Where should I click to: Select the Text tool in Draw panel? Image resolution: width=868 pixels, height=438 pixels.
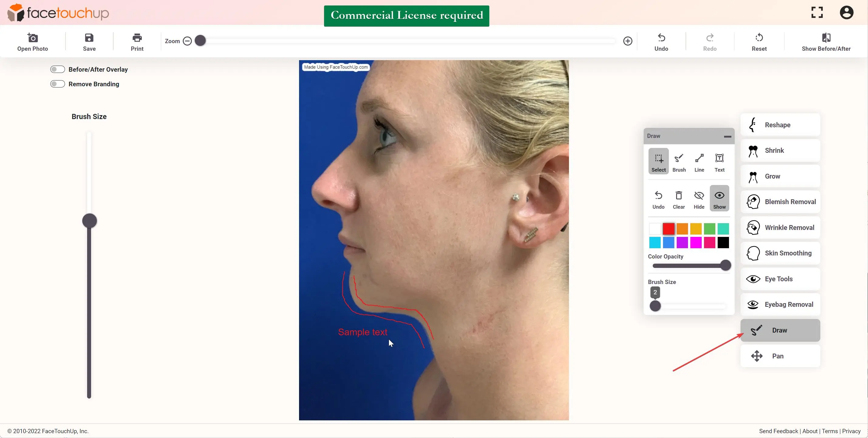pos(720,162)
